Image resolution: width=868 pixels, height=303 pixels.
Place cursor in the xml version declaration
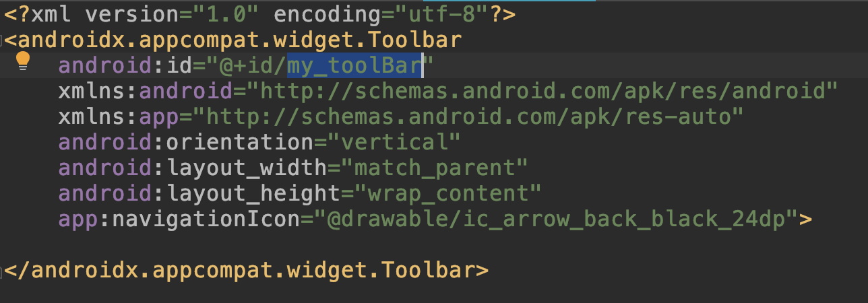pos(259,13)
